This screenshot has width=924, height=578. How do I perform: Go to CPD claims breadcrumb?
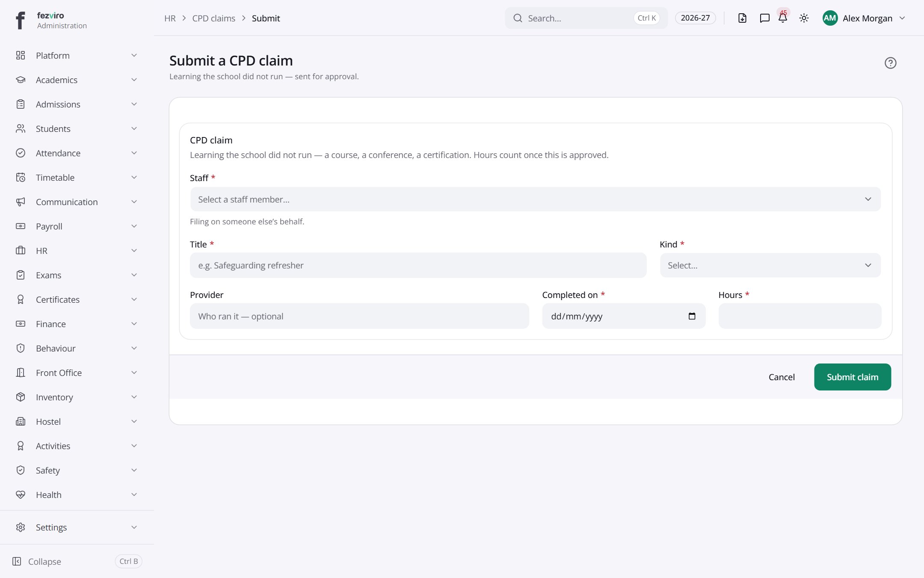tap(213, 18)
